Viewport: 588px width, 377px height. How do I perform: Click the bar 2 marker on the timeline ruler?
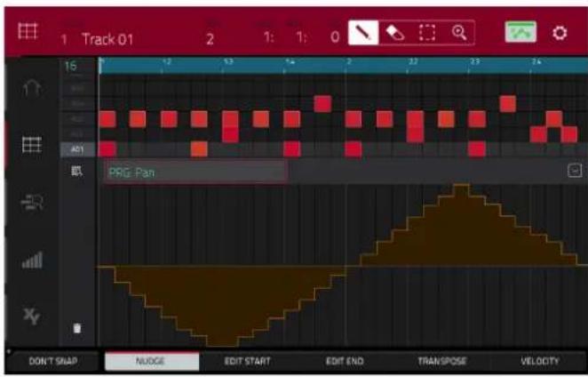pos(349,62)
